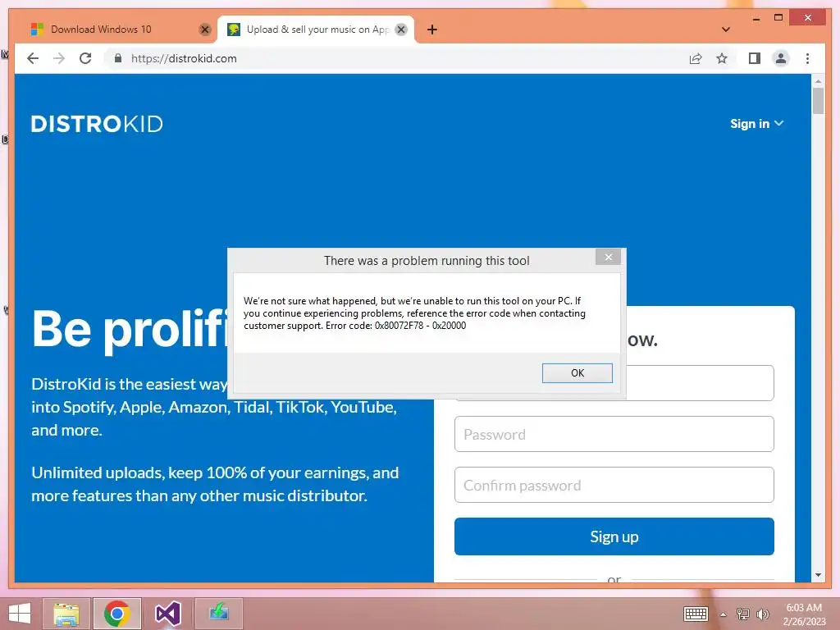Reload the distrokid.com page

click(85, 58)
